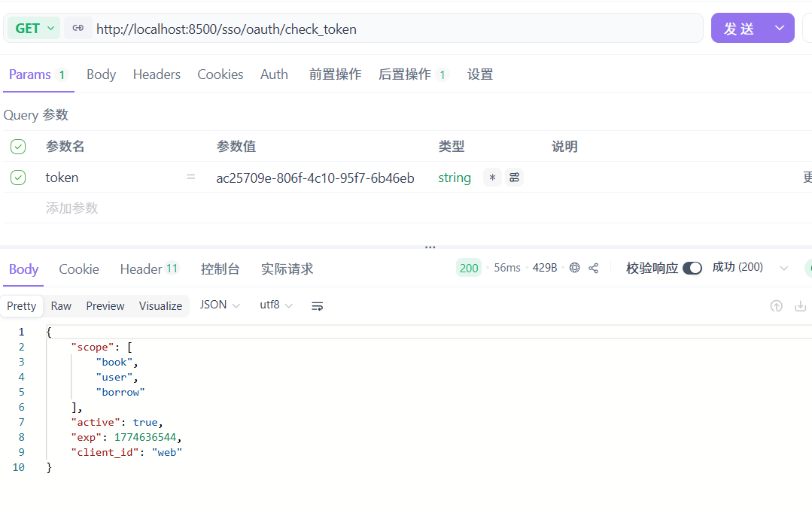812x510 pixels.
Task: Uncheck the token parameter checkbox
Action: [x=18, y=178]
